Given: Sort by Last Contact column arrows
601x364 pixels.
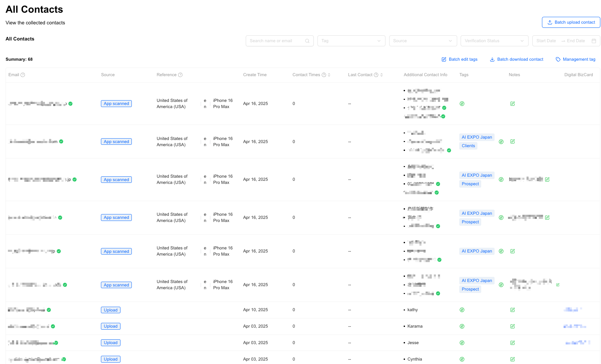Looking at the screenshot, I should 381,75.
